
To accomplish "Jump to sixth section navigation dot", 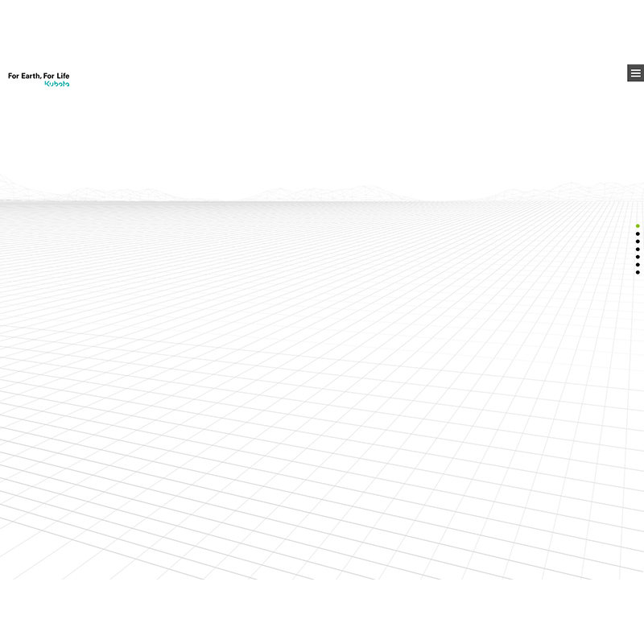I will pyautogui.click(x=638, y=265).
